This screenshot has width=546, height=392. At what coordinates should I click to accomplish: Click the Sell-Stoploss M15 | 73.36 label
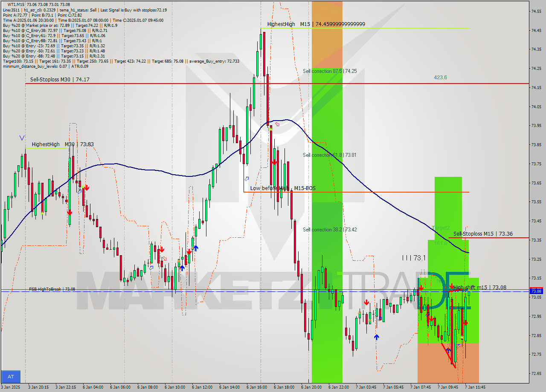[483, 234]
